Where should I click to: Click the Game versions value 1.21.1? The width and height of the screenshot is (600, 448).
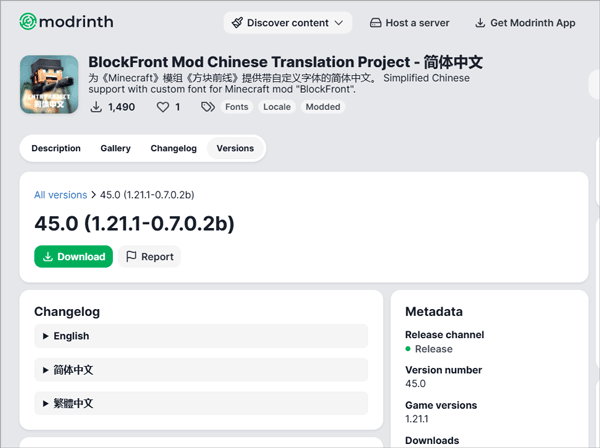coord(417,419)
